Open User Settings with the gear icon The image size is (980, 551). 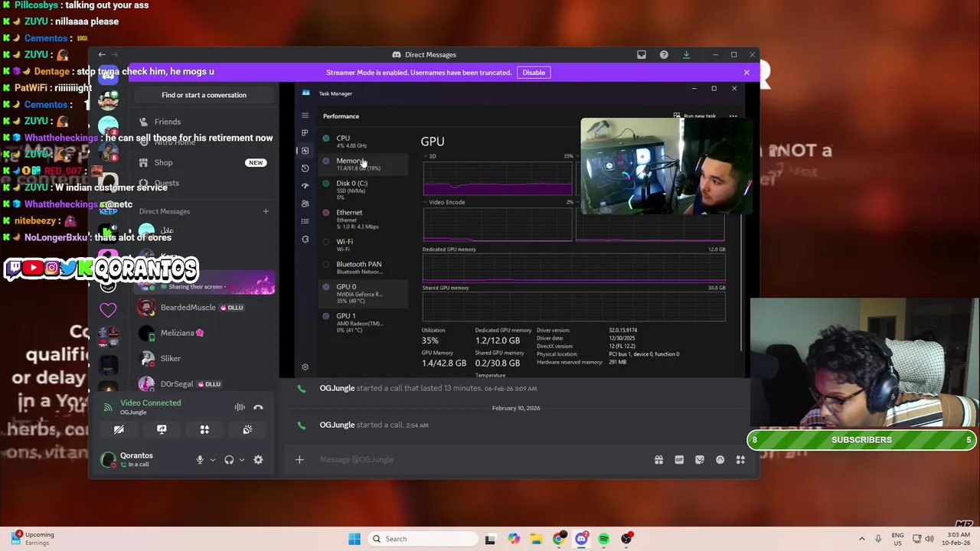click(x=258, y=460)
